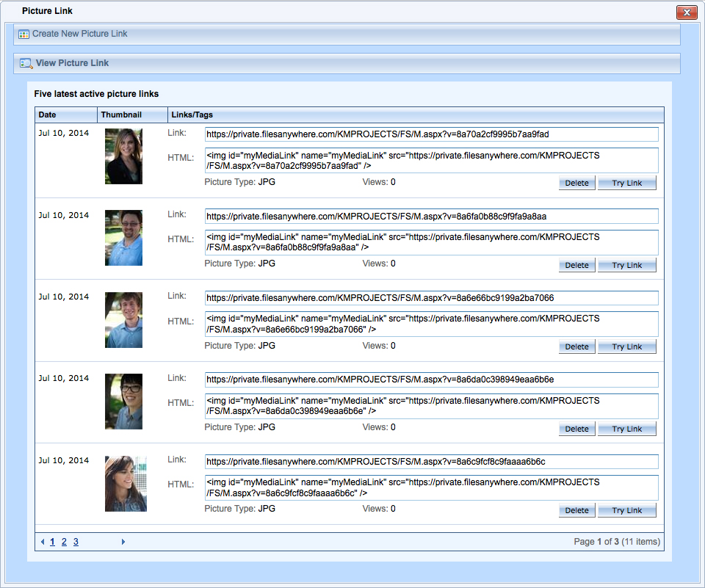
Task: Expand the Create New Picture Link section
Action: [x=347, y=35]
